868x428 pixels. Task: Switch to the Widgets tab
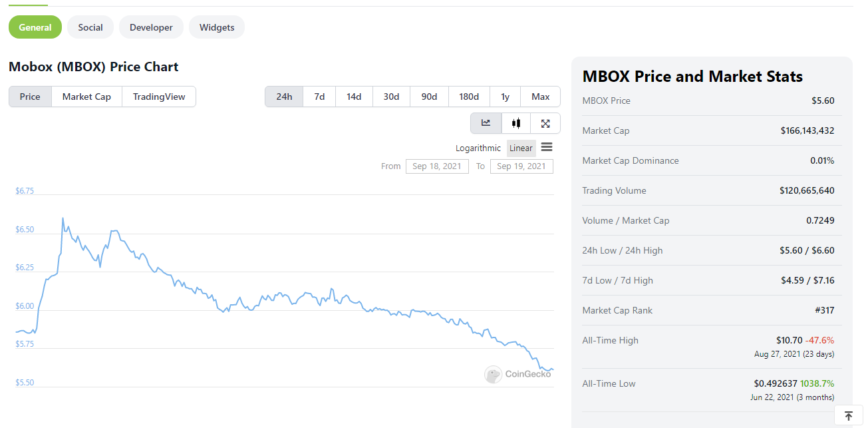(x=217, y=27)
